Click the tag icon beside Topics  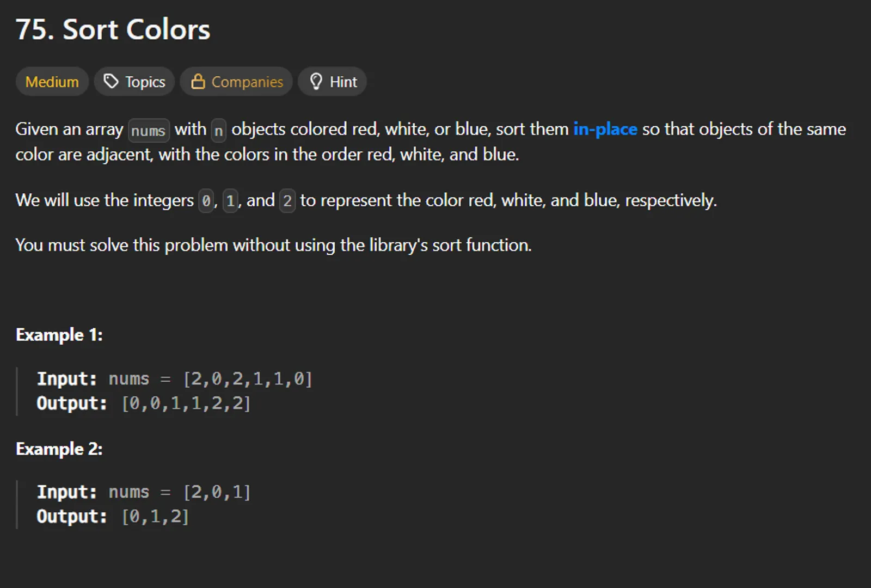point(111,82)
